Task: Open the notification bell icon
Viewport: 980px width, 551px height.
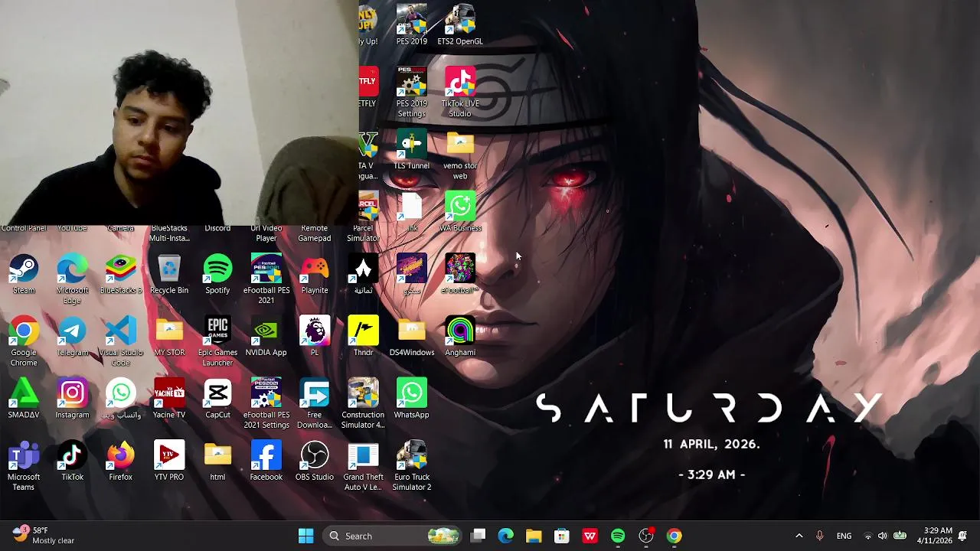Action: 963,536
